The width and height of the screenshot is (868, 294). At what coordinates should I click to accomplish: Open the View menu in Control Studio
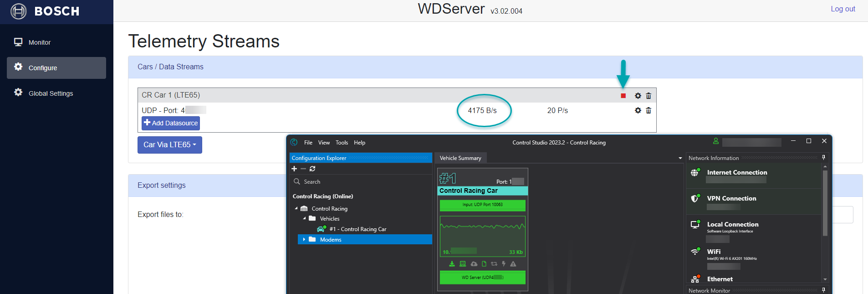click(324, 143)
